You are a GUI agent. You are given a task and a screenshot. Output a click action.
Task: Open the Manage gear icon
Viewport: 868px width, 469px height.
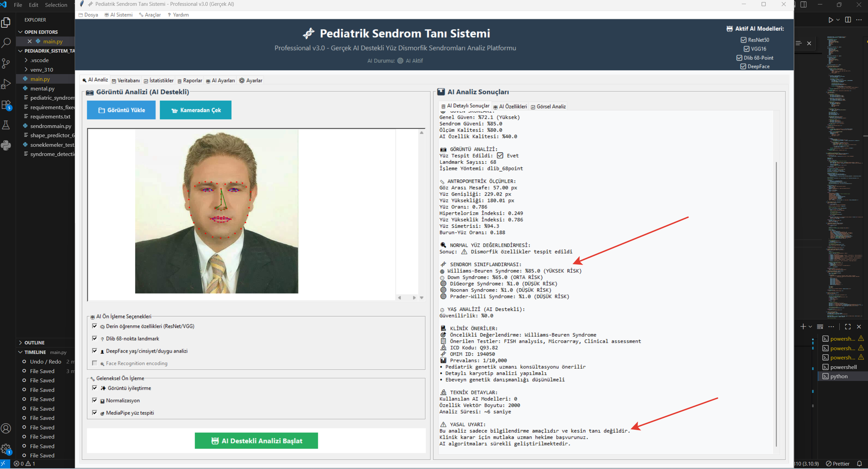pyautogui.click(x=6, y=449)
